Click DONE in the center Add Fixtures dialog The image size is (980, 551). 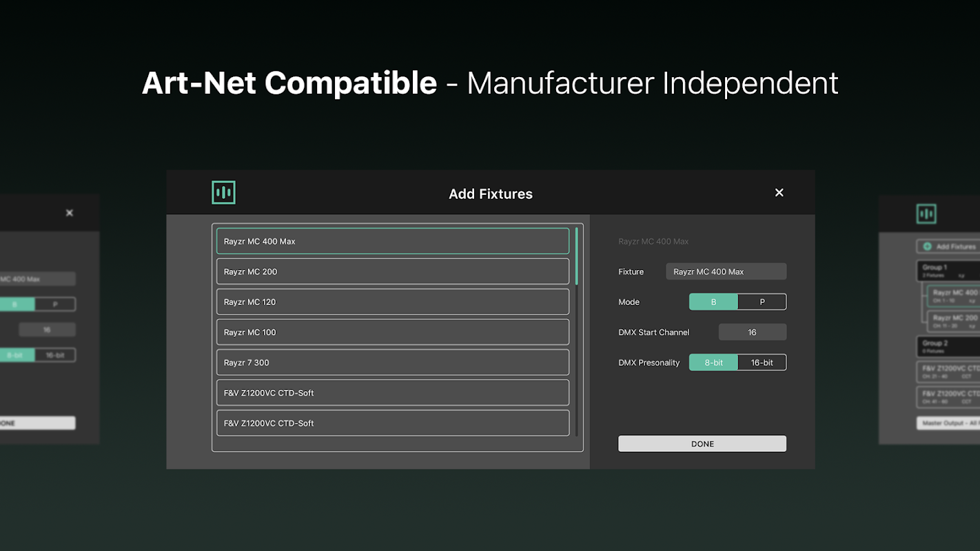pyautogui.click(x=702, y=444)
